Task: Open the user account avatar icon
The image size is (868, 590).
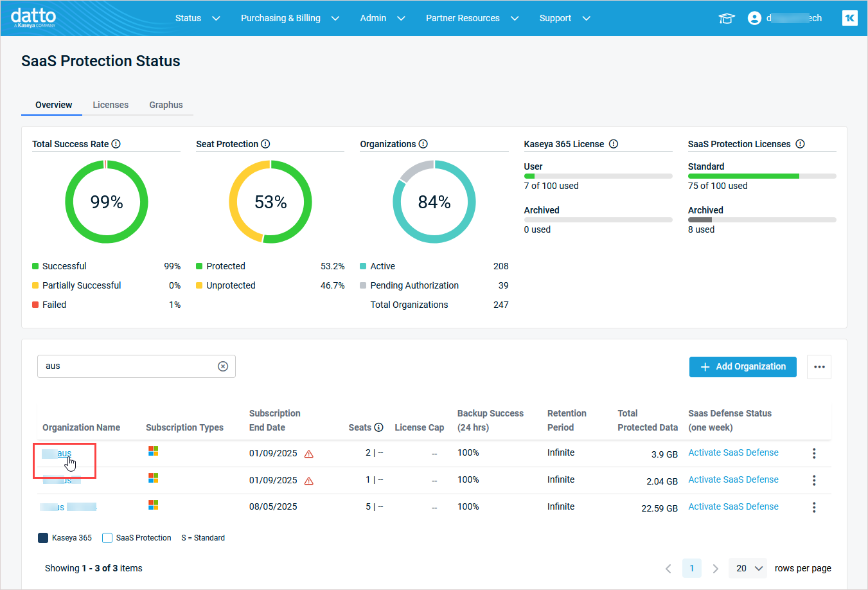Action: pyautogui.click(x=754, y=18)
